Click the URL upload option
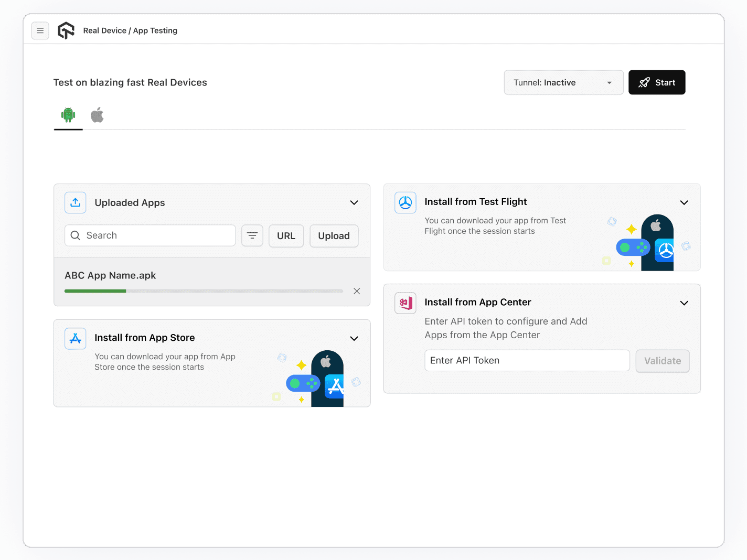The height and width of the screenshot is (560, 747). tap(286, 236)
